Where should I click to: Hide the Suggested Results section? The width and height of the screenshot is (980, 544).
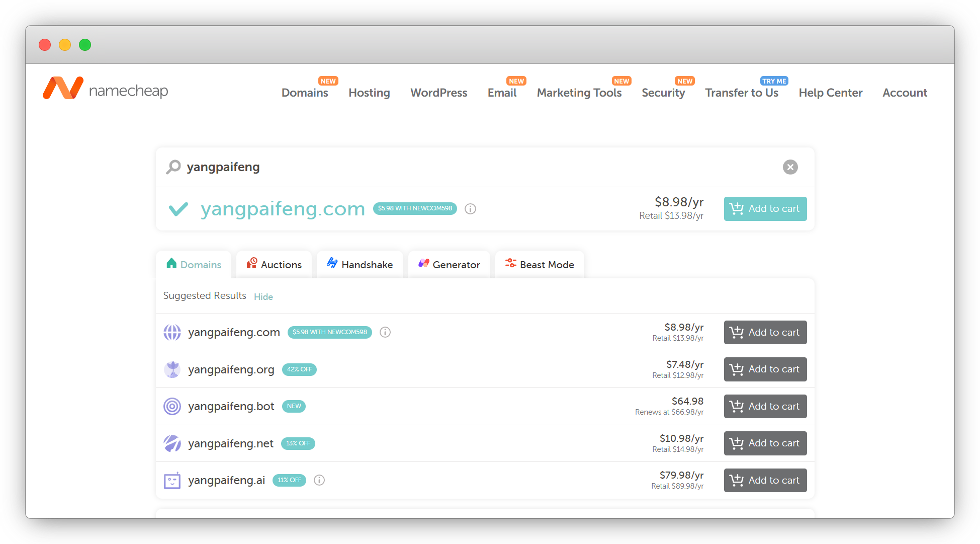pos(263,297)
